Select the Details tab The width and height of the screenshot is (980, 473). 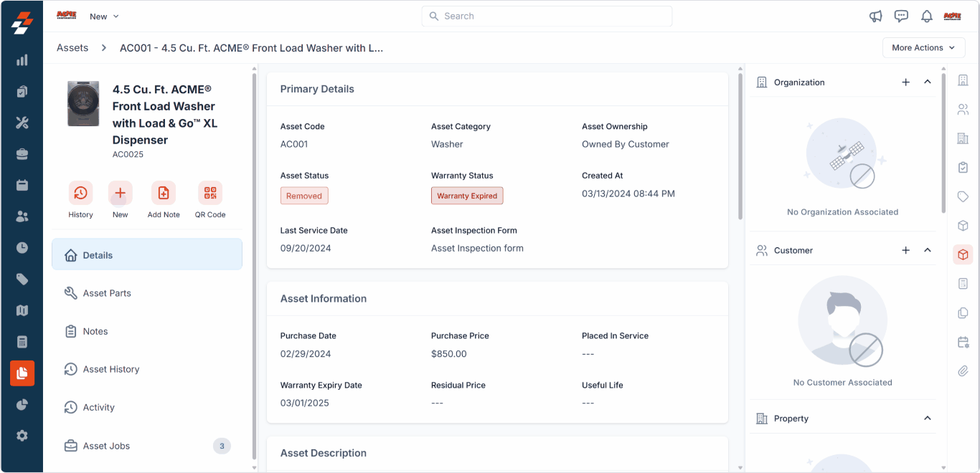tap(147, 255)
